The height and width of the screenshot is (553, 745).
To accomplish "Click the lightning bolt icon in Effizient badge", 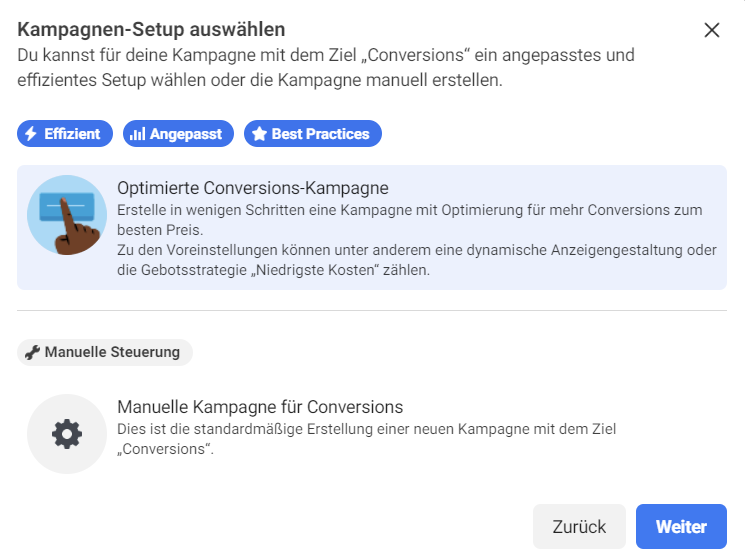I will [31, 133].
